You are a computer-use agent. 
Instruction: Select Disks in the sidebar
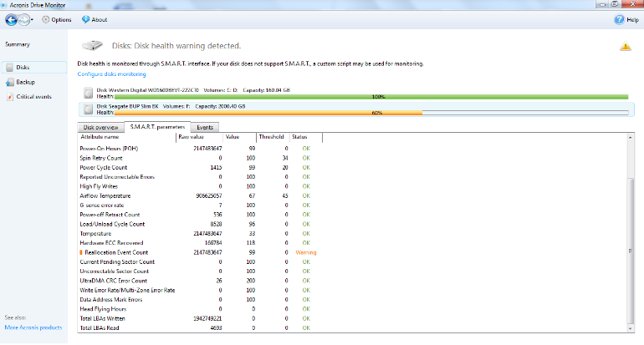click(x=34, y=68)
